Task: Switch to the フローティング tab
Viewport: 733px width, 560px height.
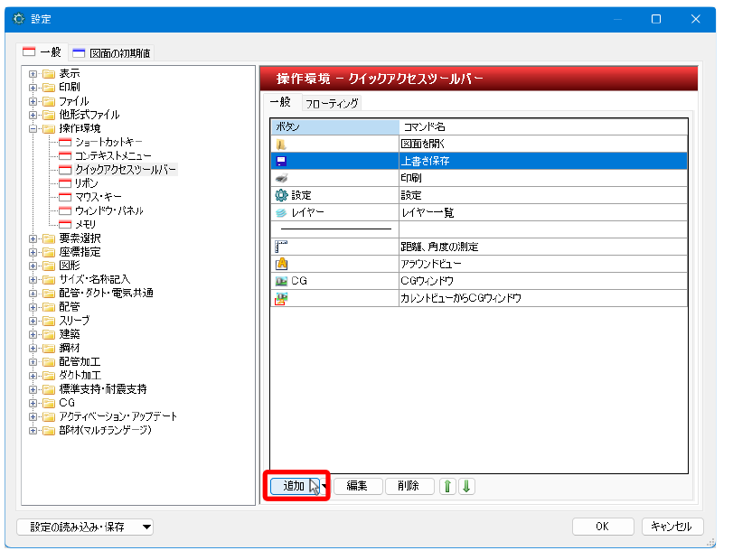Action: point(332,103)
